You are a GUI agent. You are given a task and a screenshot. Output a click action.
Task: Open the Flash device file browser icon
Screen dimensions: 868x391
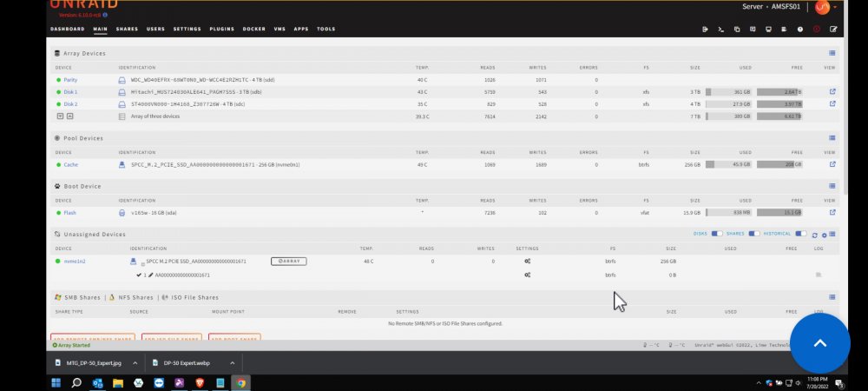832,213
